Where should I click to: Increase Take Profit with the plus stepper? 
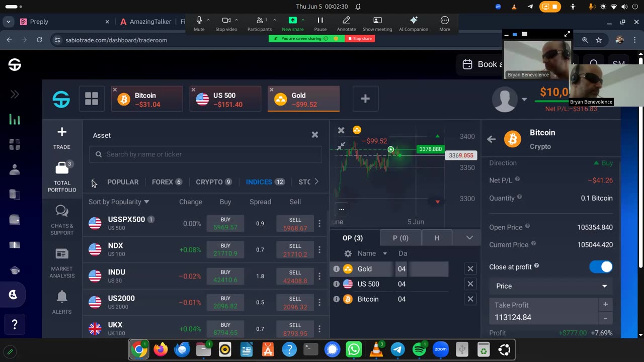click(x=605, y=304)
